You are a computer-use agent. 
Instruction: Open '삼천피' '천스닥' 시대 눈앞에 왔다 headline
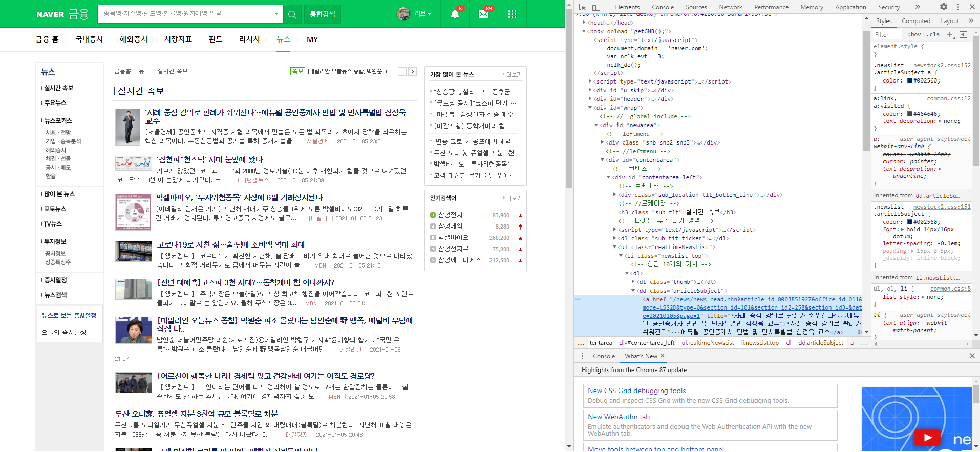pos(209,160)
